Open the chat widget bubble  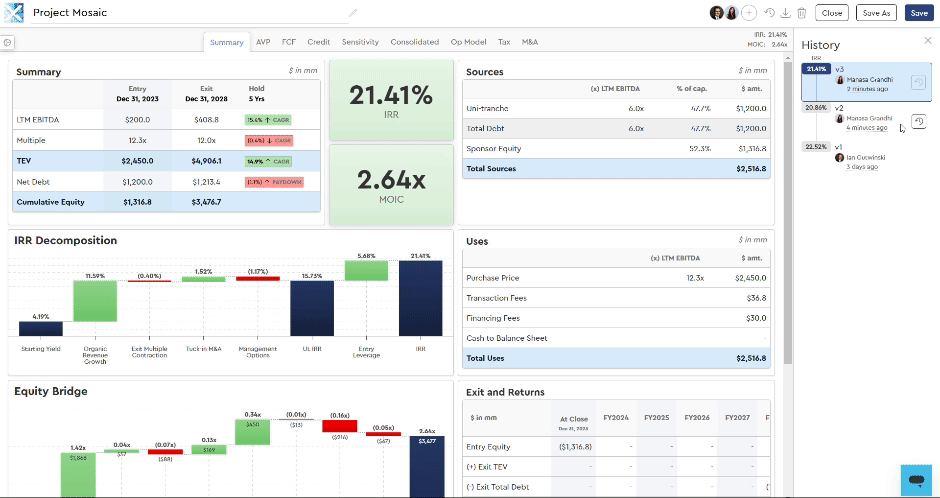click(915, 480)
